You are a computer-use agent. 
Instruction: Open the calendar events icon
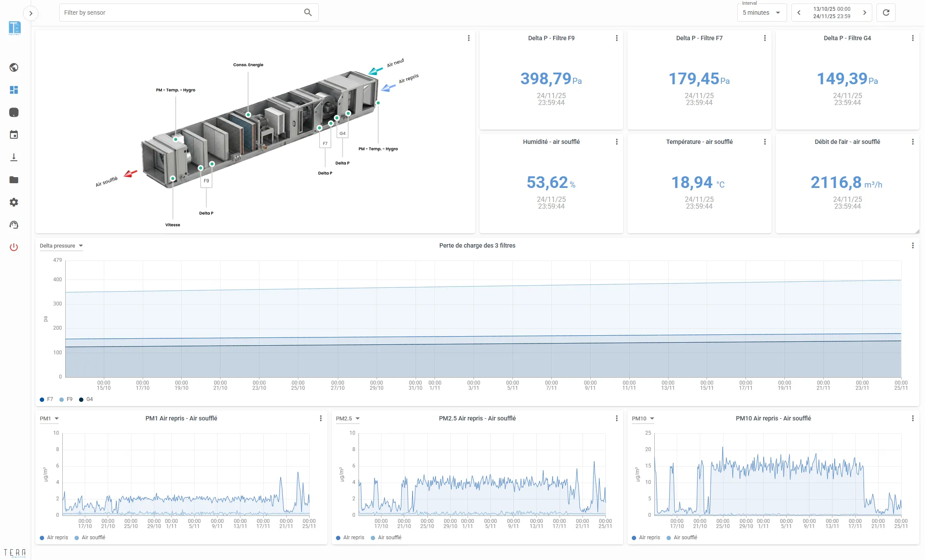pyautogui.click(x=14, y=135)
